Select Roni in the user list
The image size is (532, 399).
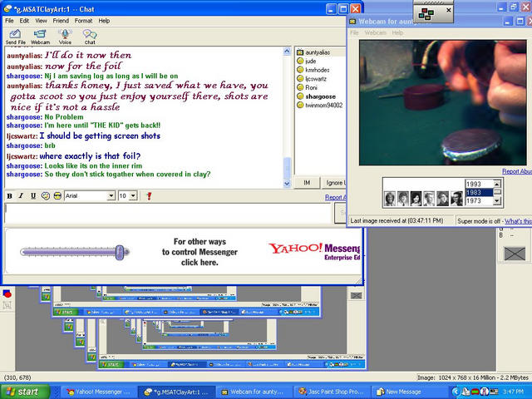311,87
